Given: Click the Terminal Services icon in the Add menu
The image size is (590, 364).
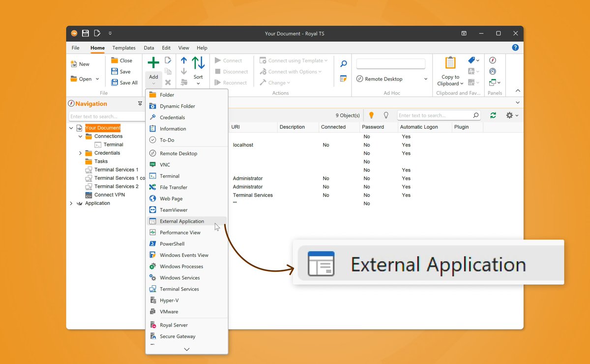Looking at the screenshot, I should tap(152, 289).
